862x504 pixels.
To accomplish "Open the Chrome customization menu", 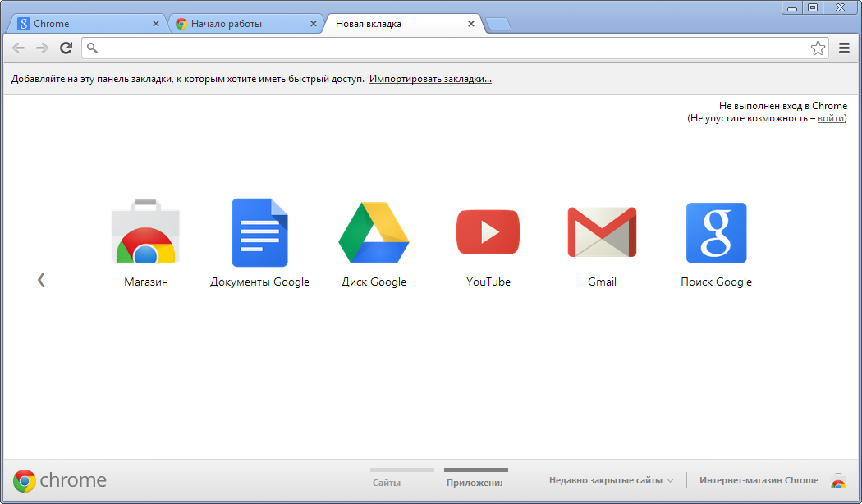I will click(844, 48).
